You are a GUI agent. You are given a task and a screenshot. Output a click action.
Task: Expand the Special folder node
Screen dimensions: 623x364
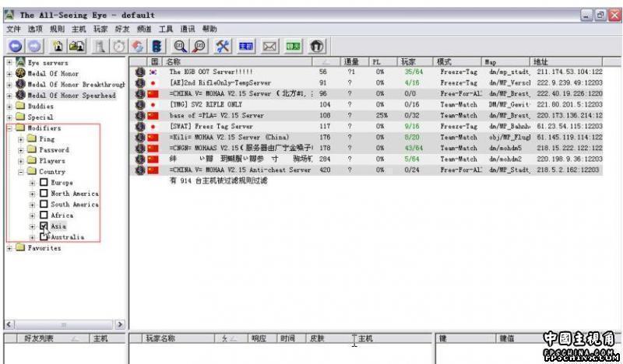click(x=9, y=117)
